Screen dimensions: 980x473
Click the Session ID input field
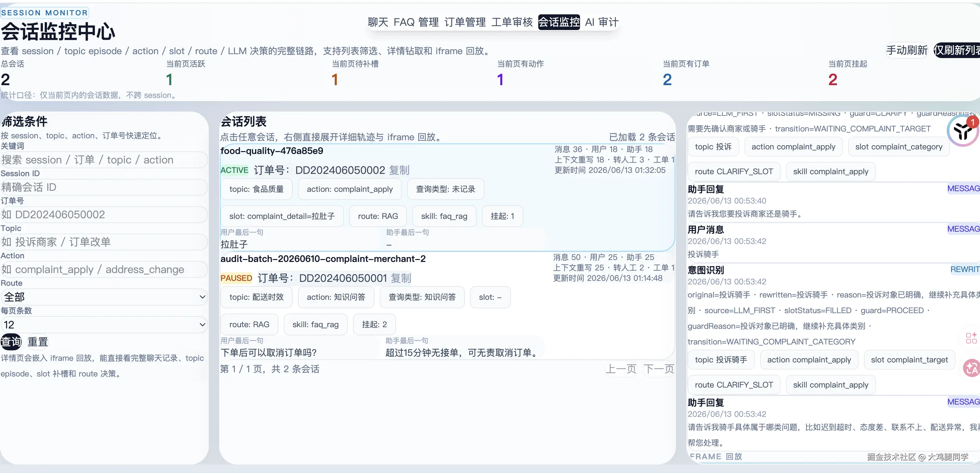[104, 187]
